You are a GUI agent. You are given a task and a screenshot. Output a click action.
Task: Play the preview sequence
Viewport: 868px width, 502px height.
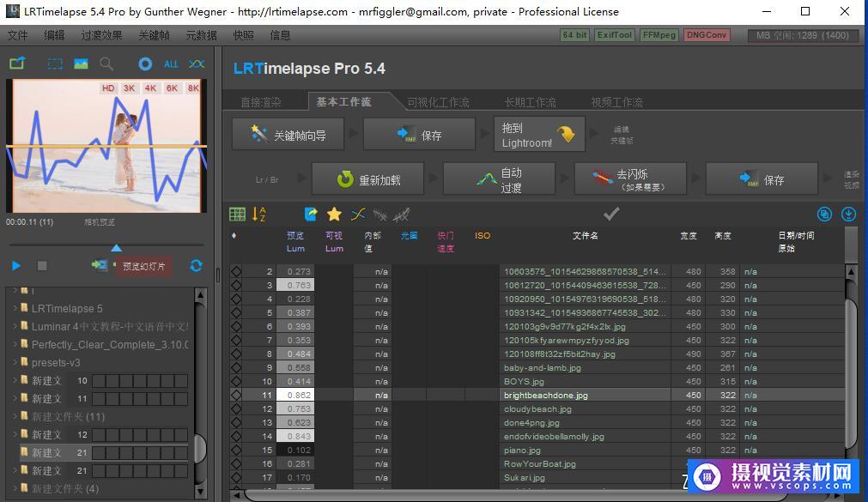(16, 266)
